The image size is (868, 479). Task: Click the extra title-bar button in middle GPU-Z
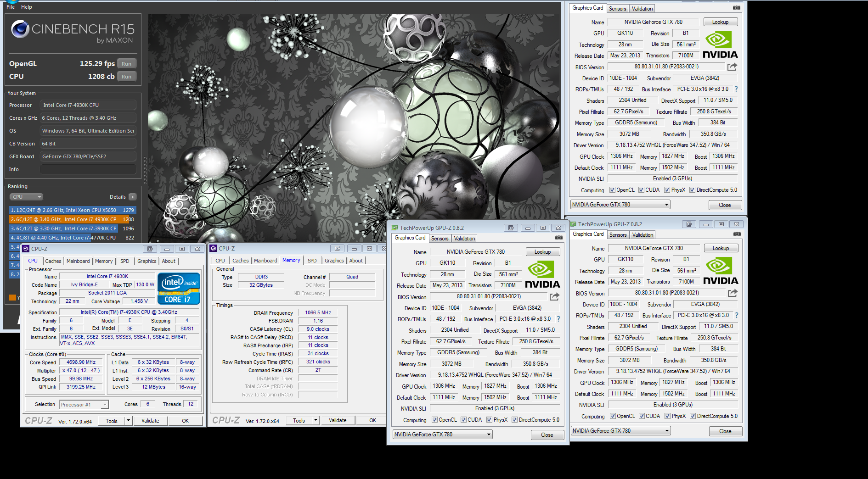[511, 228]
